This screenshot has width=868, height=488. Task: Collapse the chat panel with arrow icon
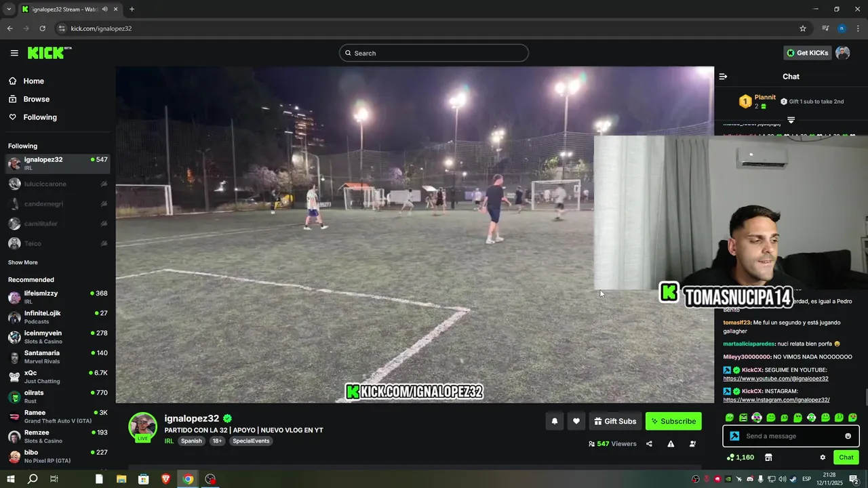(723, 77)
